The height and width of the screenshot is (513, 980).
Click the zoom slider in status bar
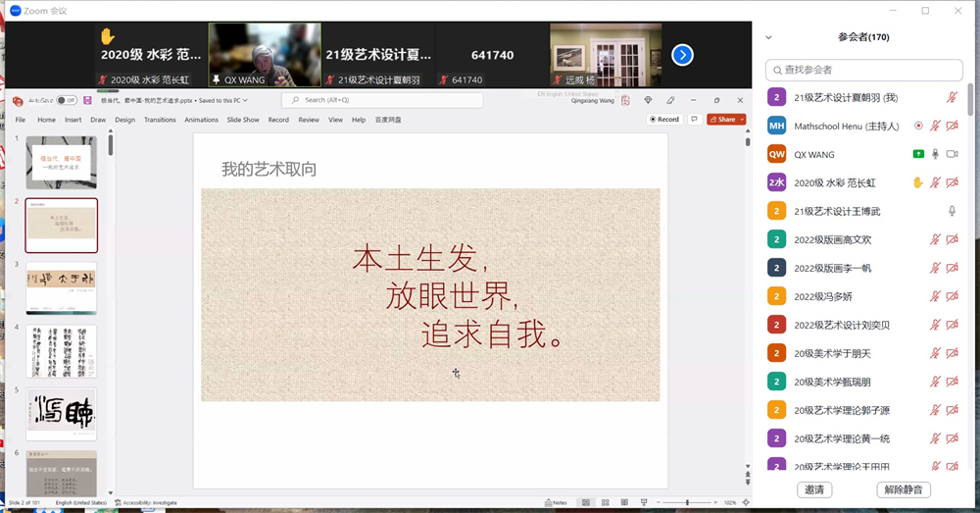[686, 502]
